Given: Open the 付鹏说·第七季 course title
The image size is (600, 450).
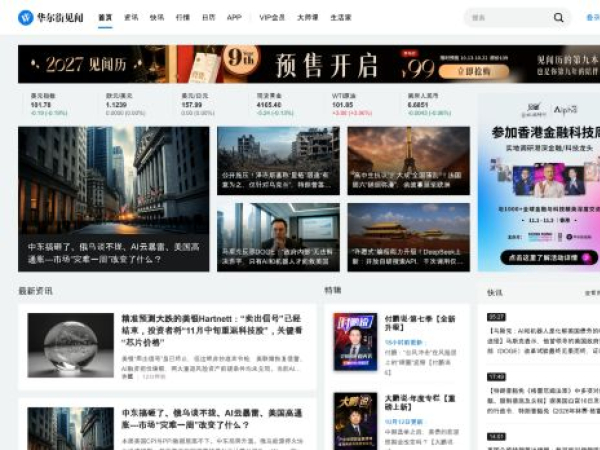Looking at the screenshot, I should [420, 323].
